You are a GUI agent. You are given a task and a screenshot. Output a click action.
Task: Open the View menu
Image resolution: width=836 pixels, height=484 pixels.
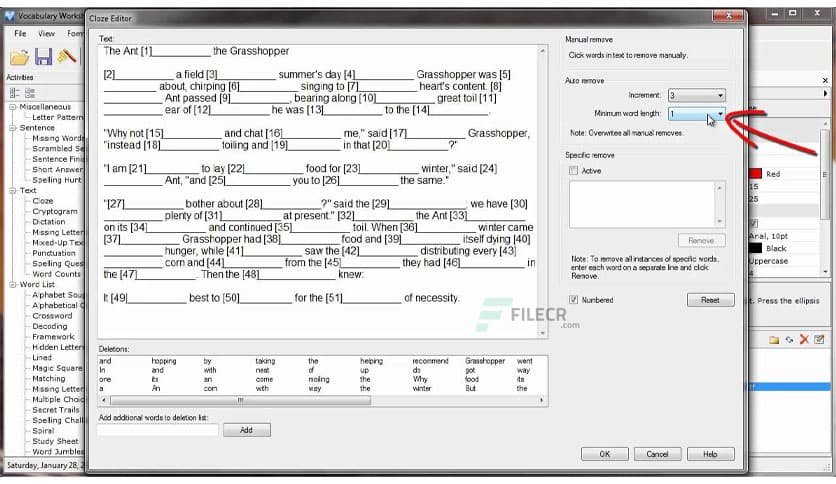[x=46, y=34]
